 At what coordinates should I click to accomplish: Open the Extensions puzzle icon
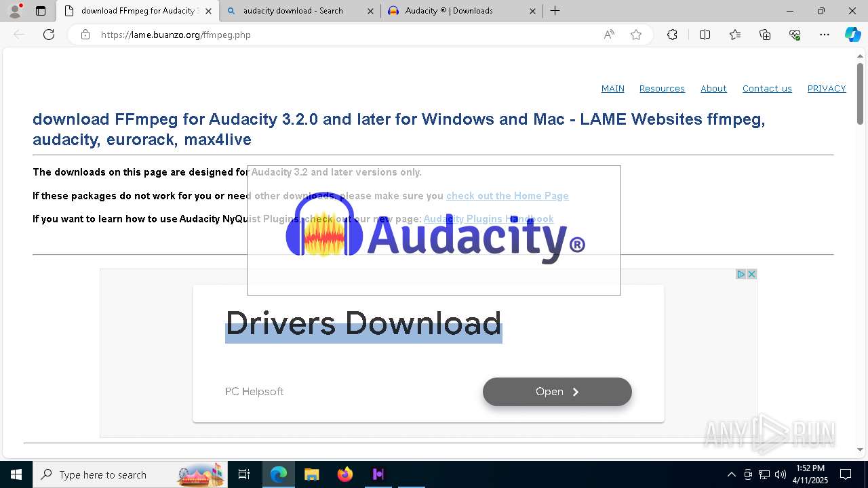click(x=672, y=35)
